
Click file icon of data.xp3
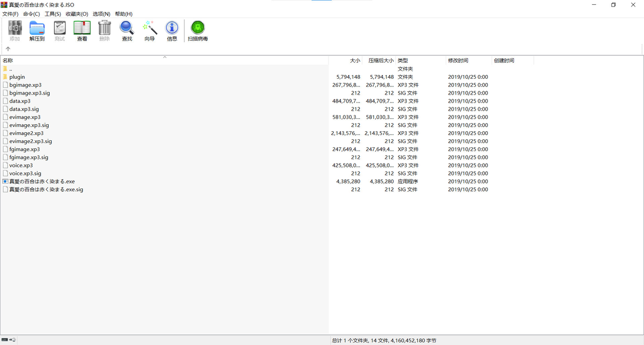click(5, 101)
